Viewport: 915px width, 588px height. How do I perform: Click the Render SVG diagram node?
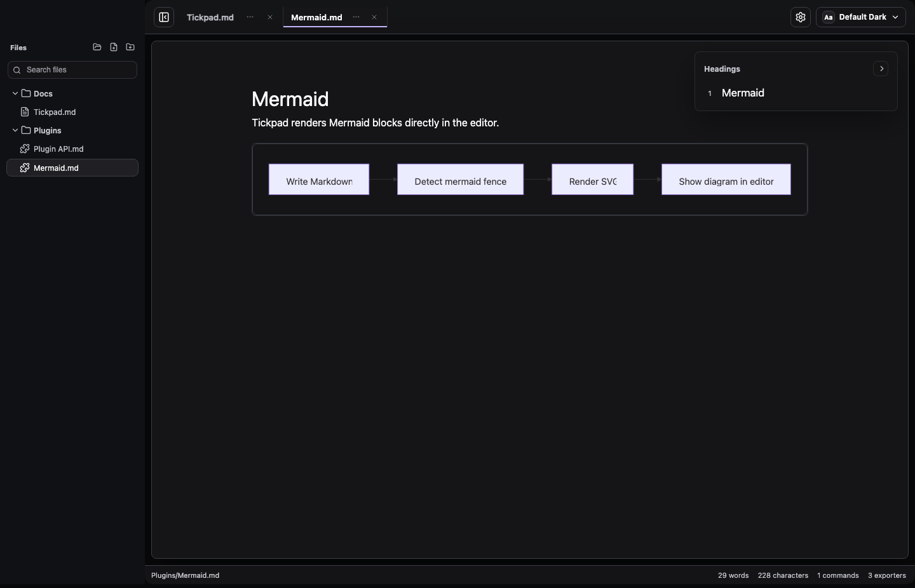pyautogui.click(x=593, y=180)
